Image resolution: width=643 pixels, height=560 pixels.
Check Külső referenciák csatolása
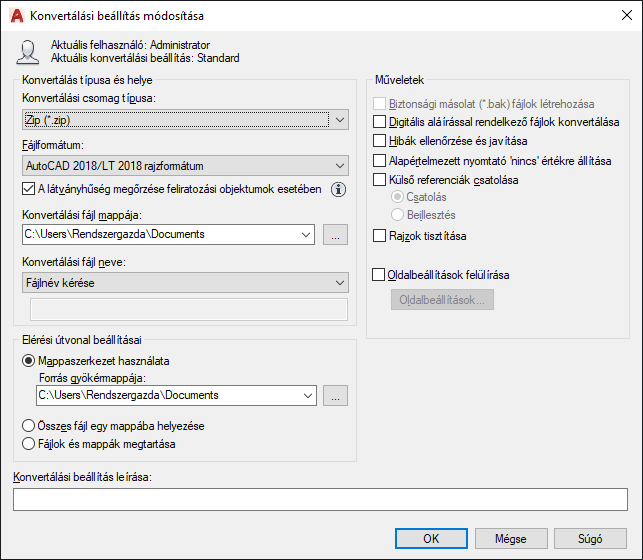click(379, 180)
